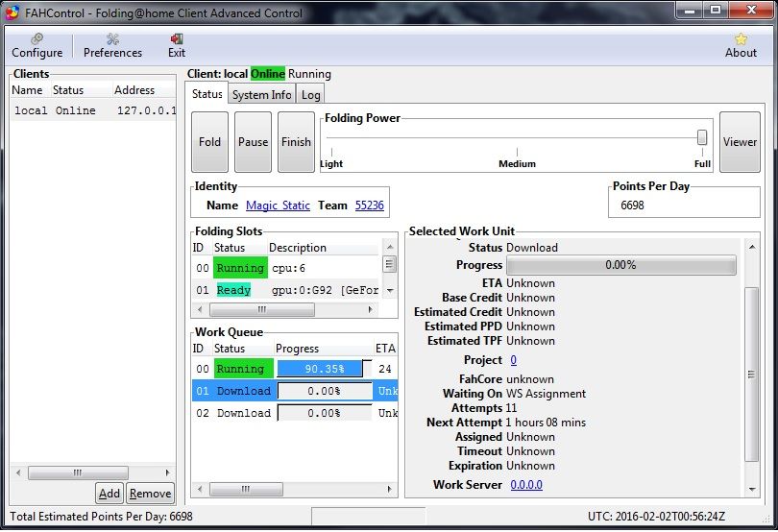Open the Magic_Static name link
The image size is (778, 532).
click(x=278, y=205)
